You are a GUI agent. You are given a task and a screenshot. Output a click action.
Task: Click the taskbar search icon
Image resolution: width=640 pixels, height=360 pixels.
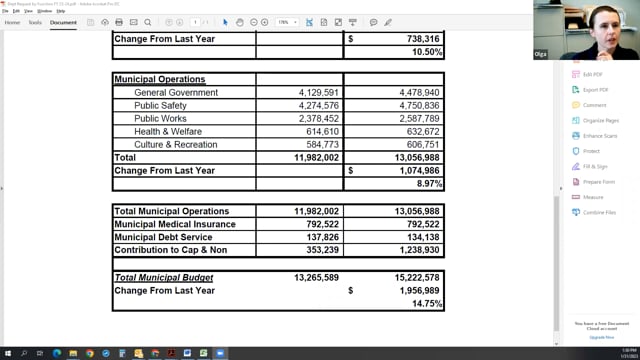coord(24,353)
